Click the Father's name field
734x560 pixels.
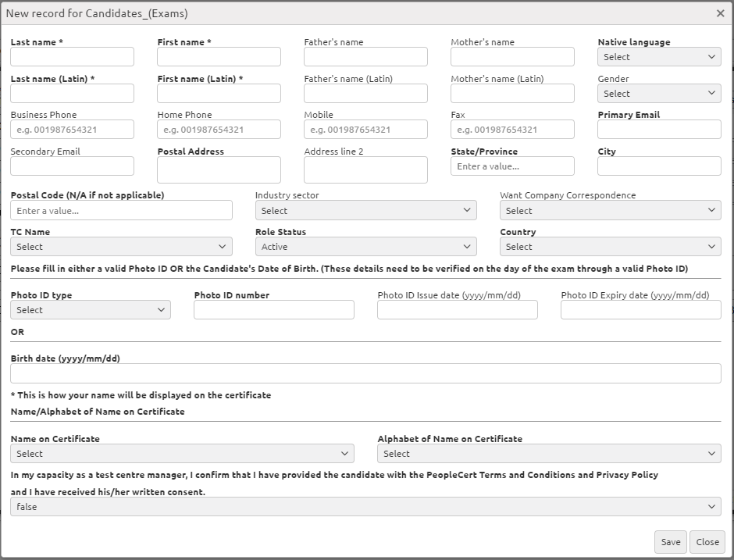(365, 57)
